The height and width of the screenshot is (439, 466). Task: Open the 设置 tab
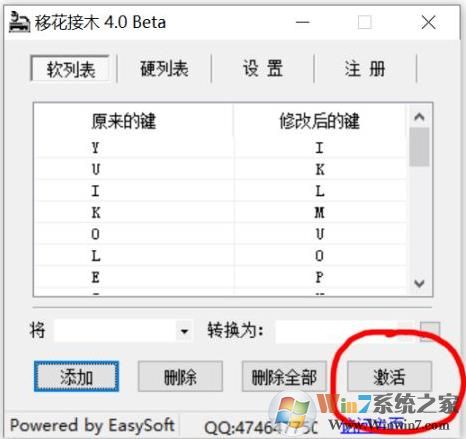tap(263, 69)
